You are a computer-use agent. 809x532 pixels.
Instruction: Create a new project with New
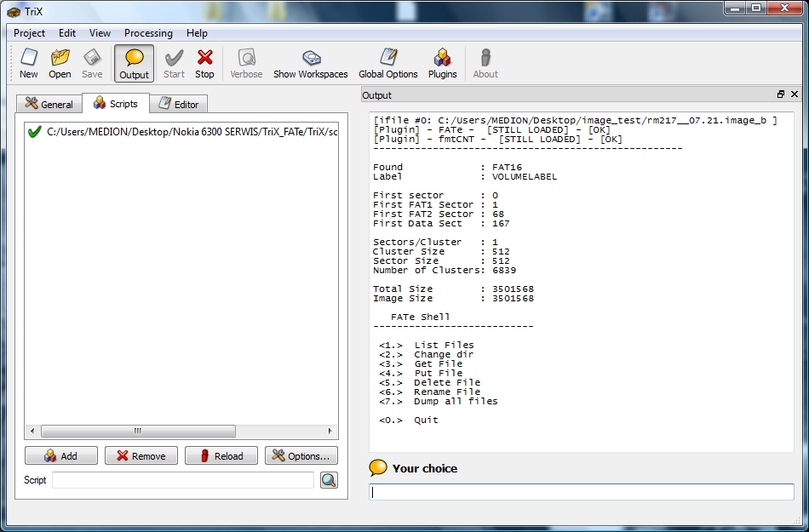point(29,63)
